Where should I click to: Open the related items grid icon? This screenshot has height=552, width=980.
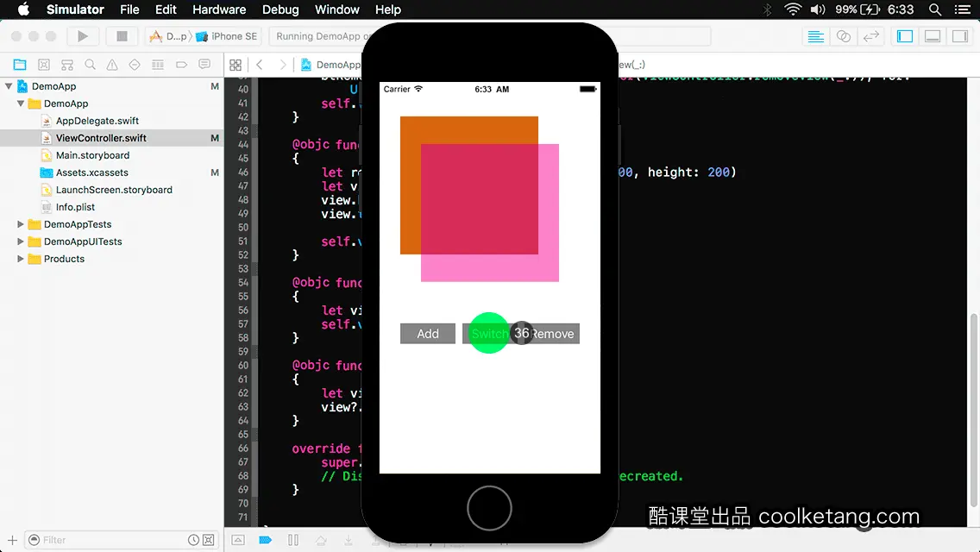coord(236,65)
